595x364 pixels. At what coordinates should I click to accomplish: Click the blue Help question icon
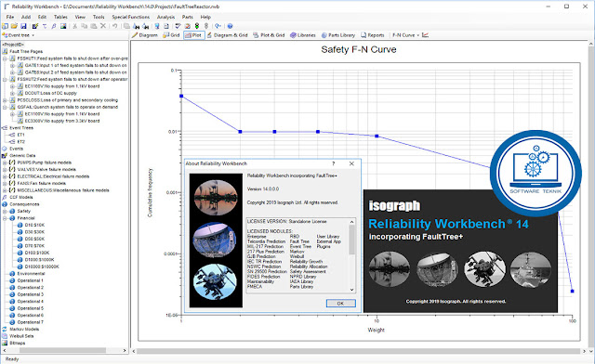tap(230, 26)
